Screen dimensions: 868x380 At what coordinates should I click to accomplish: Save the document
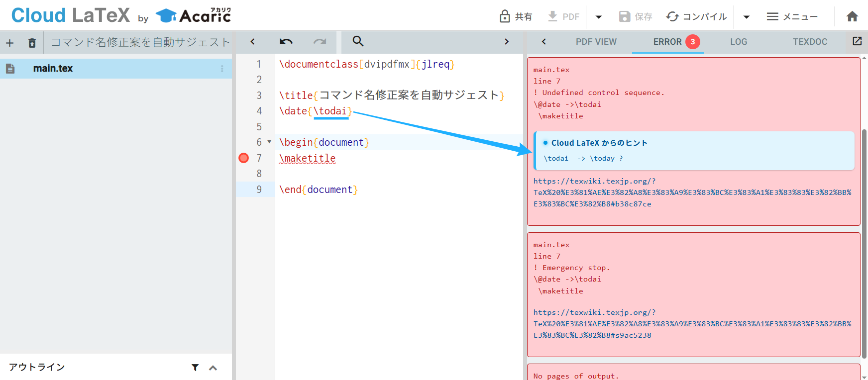[636, 16]
